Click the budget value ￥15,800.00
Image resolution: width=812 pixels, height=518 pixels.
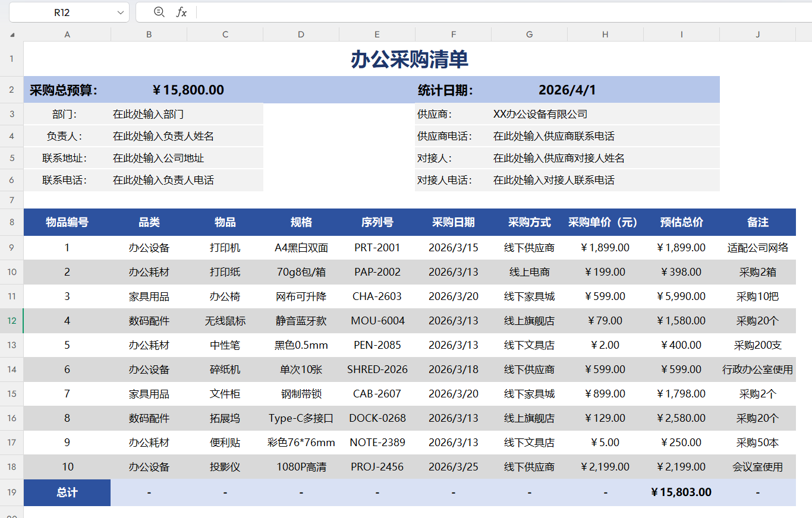[188, 90]
